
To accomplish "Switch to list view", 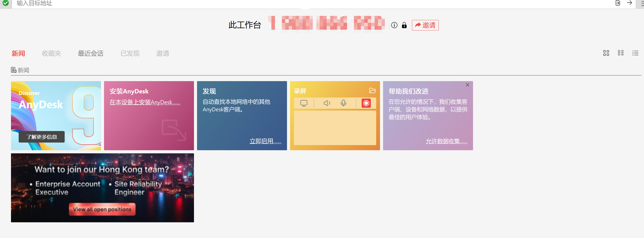I will click(x=635, y=53).
